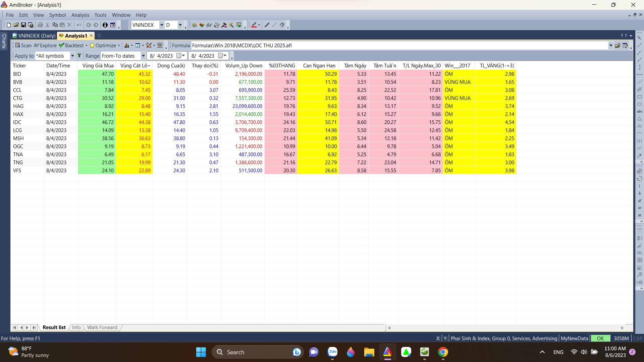
Task: Open the Range From-To dates dropdown
Action: 143,56
